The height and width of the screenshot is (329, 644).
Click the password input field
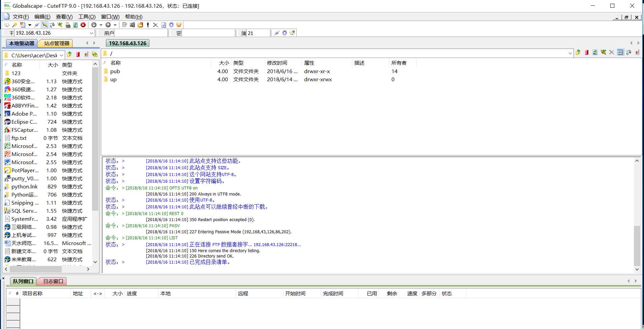click(x=208, y=33)
